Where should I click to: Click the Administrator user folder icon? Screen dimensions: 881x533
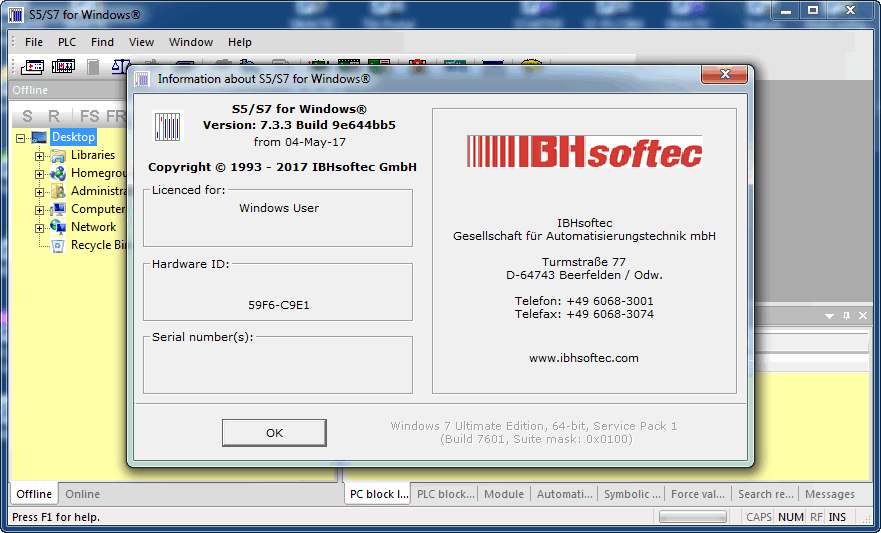(x=58, y=192)
